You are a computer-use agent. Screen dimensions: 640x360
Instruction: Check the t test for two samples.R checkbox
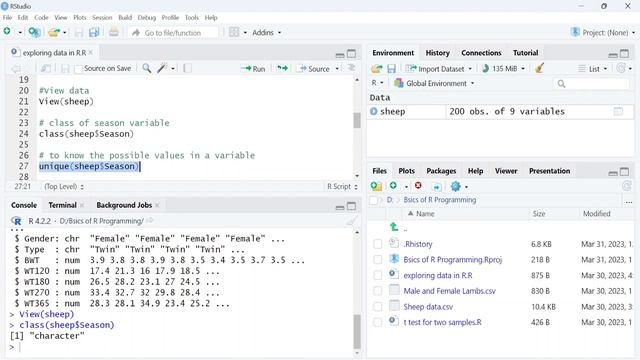378,322
